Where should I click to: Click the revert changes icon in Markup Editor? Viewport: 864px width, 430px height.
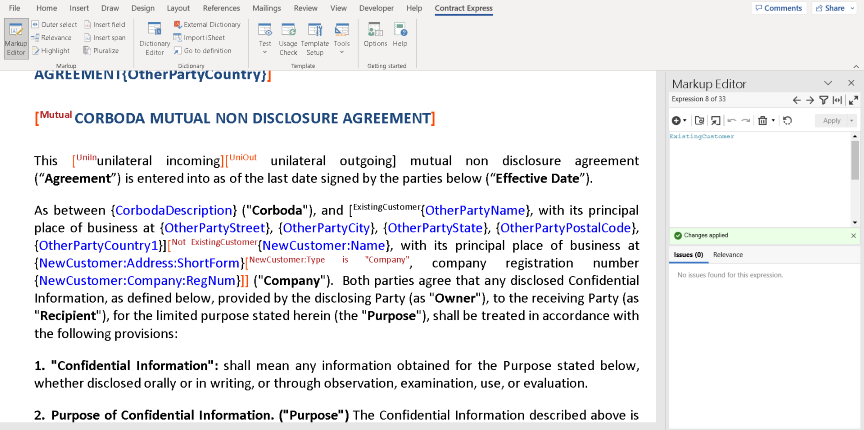point(788,121)
